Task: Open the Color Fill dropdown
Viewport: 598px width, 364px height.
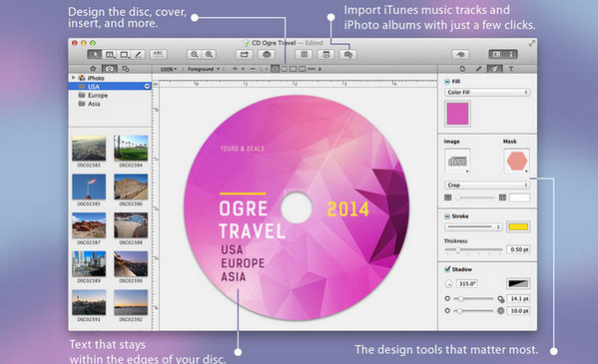Action: 487,92
